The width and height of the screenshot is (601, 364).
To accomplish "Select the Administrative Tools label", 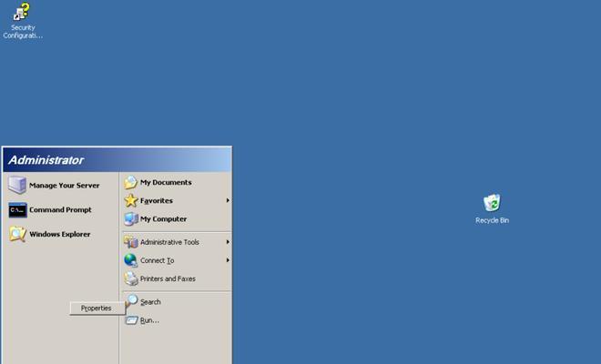I will [169, 242].
